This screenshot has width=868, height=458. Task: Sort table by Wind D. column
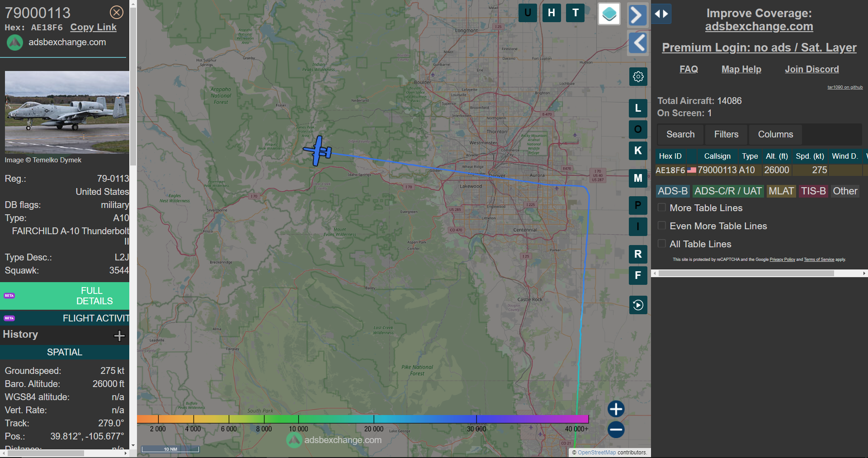coord(844,156)
